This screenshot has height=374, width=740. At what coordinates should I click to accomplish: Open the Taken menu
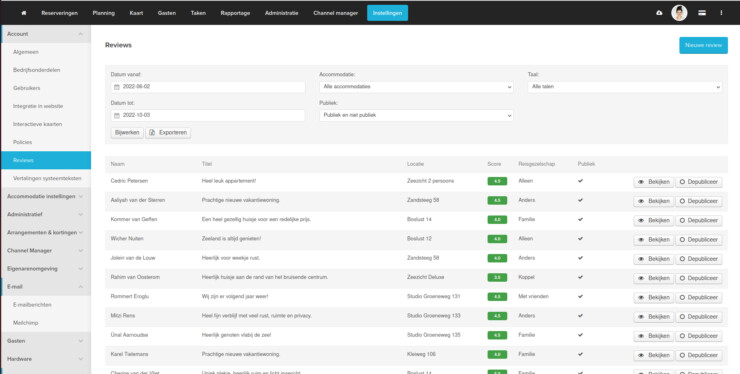click(198, 13)
